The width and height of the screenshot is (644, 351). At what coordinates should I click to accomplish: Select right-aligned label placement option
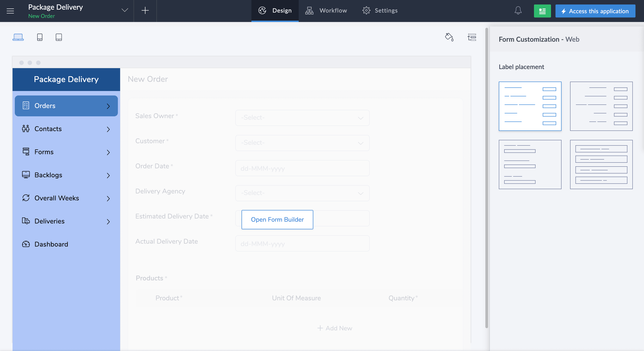coord(601,106)
